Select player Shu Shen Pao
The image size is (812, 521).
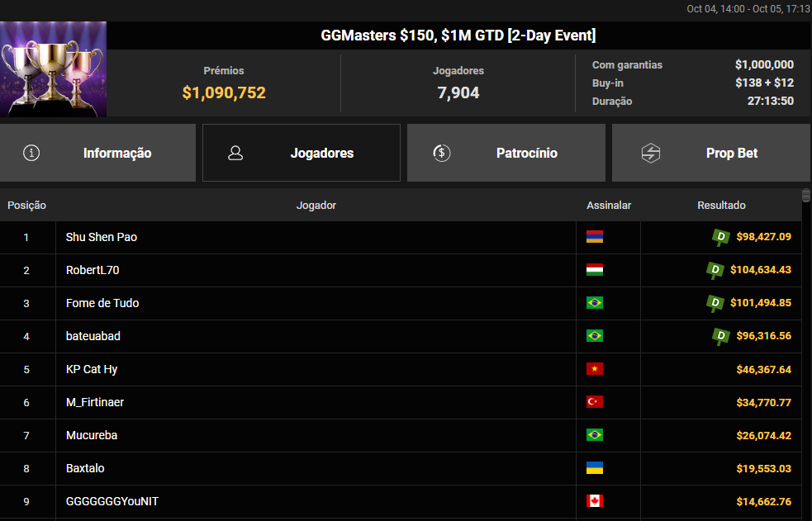[x=102, y=237]
